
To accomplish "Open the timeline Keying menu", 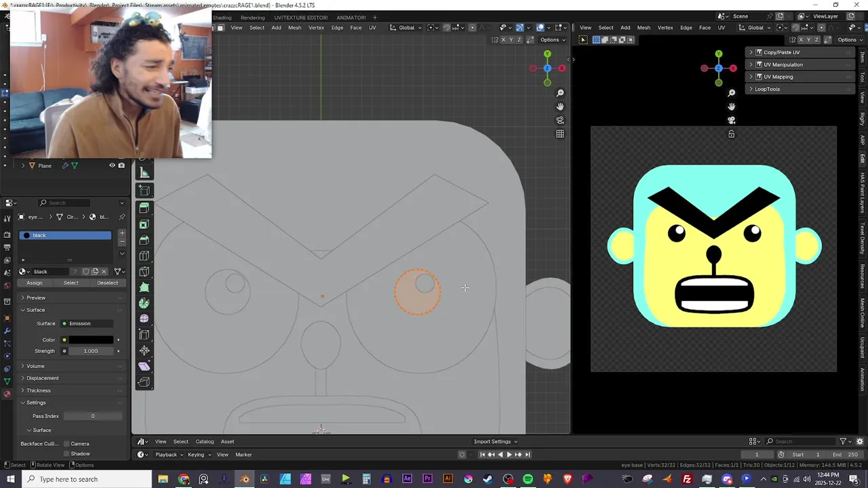I will [x=198, y=455].
